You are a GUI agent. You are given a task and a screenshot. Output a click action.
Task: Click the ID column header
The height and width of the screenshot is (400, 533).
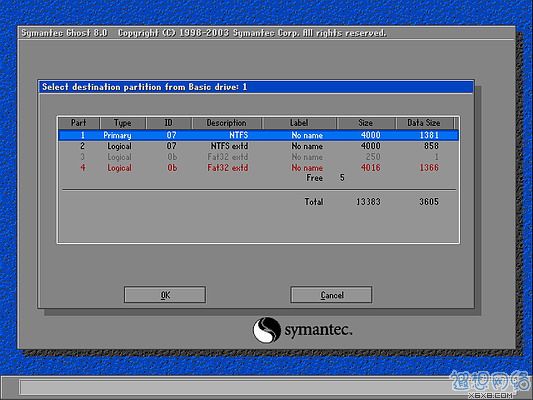click(169, 123)
